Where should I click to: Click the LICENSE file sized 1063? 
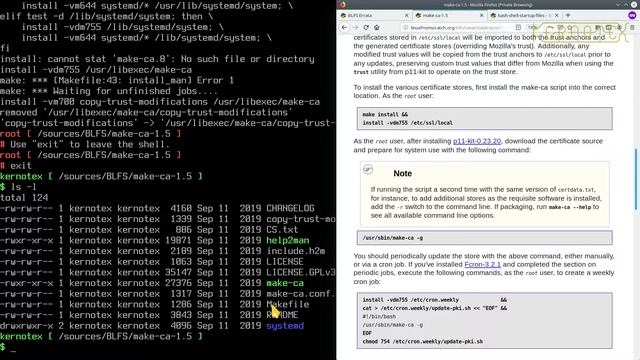[x=285, y=262]
